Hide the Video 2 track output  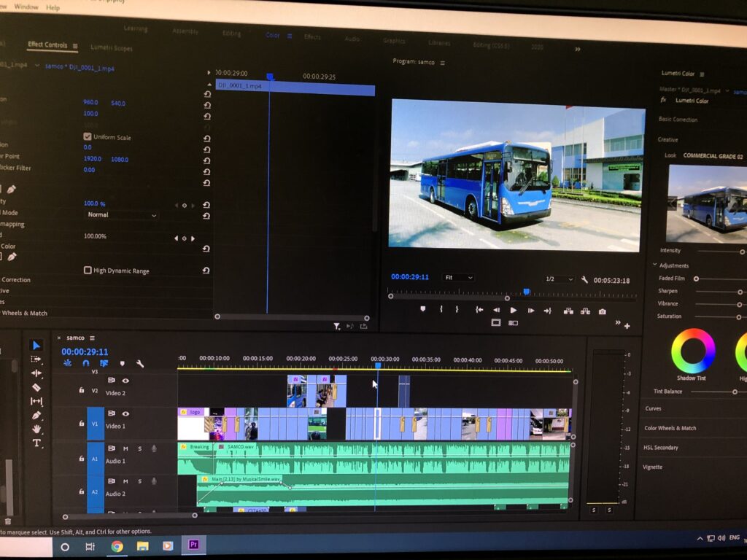coord(125,381)
